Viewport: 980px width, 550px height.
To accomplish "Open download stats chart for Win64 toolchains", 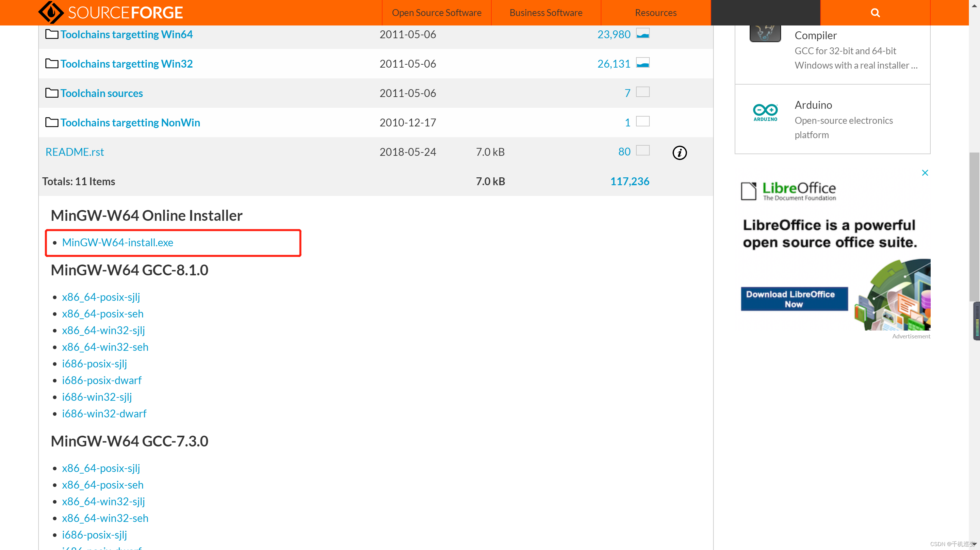I will click(x=643, y=33).
